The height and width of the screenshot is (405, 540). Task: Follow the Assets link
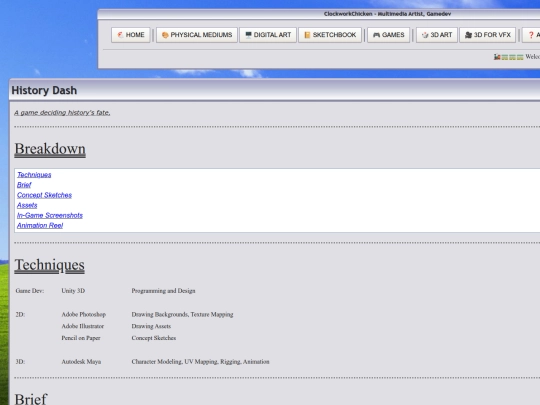pos(27,205)
